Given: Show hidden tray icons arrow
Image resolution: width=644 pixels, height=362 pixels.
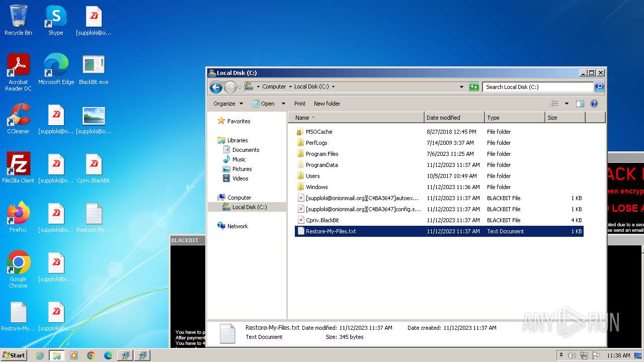Looking at the screenshot, I should (561, 355).
